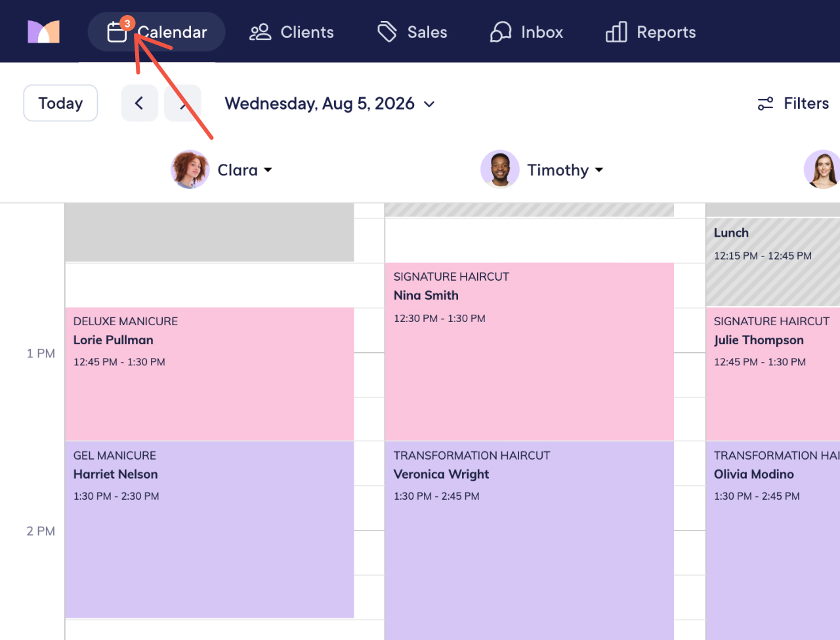Click the Reports bar chart icon

(x=616, y=31)
